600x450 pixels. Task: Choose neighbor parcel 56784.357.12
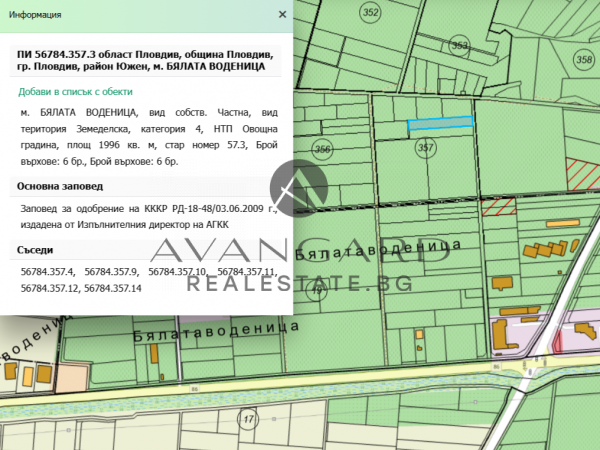point(49,287)
